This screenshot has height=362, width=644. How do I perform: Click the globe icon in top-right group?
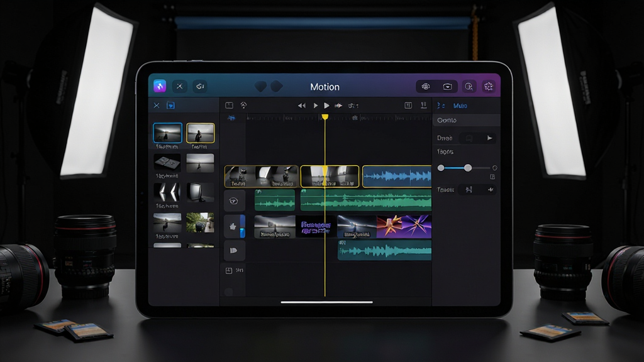426,86
